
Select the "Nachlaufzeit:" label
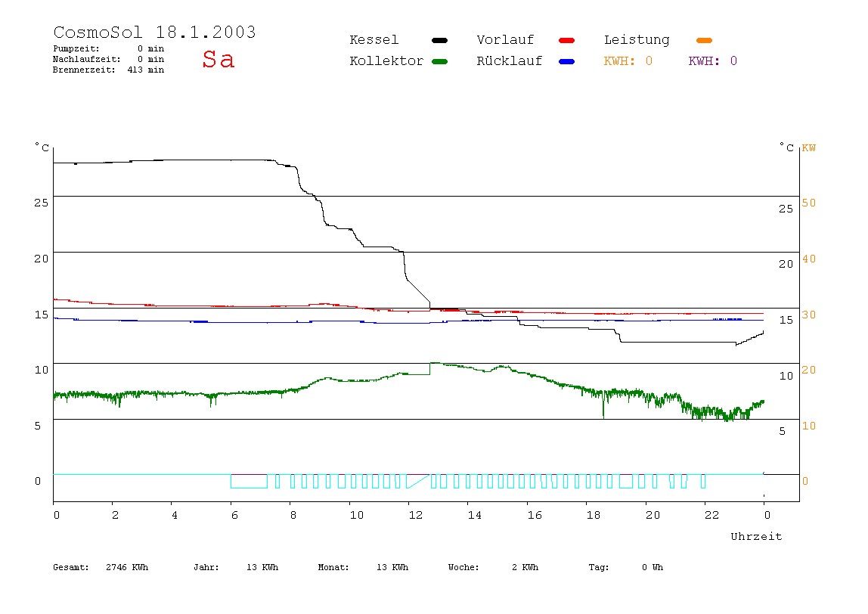pos(87,59)
